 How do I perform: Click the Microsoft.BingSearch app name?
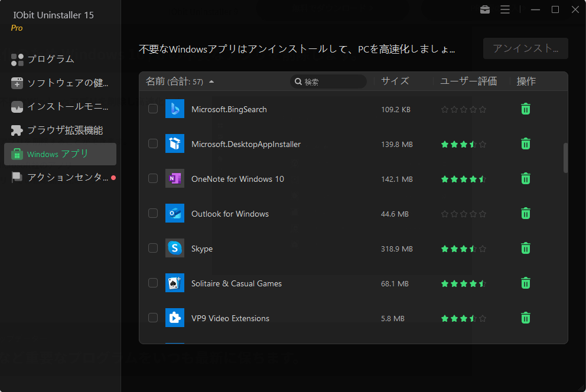coord(229,109)
